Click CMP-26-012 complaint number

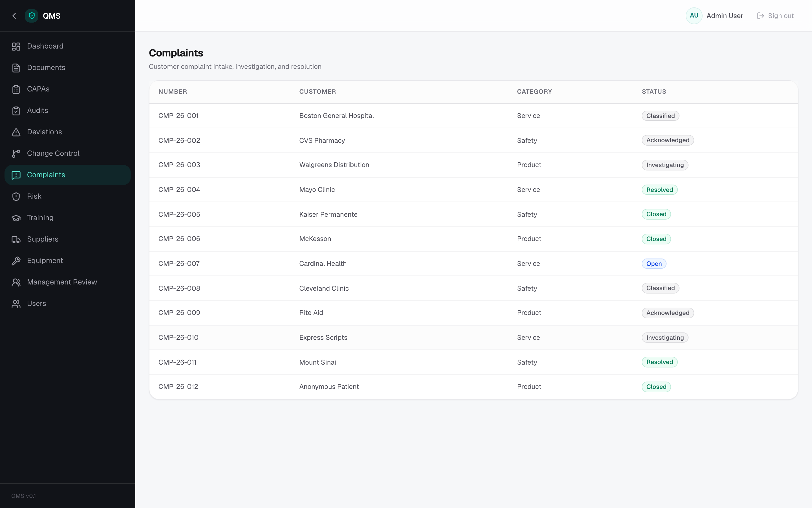coord(178,387)
